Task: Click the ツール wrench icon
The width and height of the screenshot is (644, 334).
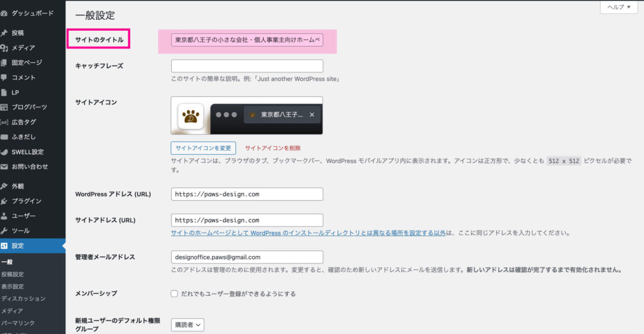Action: tap(4, 231)
